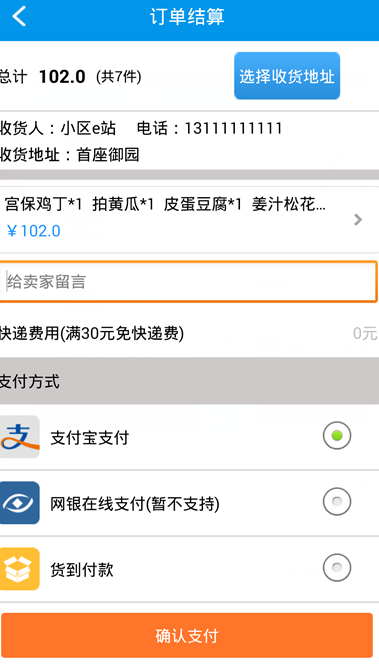The image size is (379, 664).
Task: Expand order items chevron arrow
Action: point(358,220)
